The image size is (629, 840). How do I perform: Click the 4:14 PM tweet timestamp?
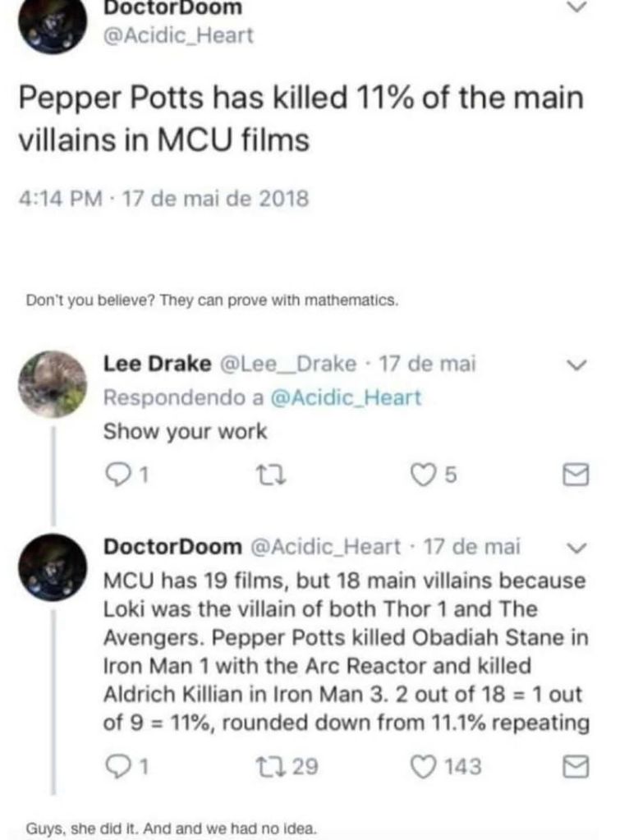pyautogui.click(x=62, y=198)
